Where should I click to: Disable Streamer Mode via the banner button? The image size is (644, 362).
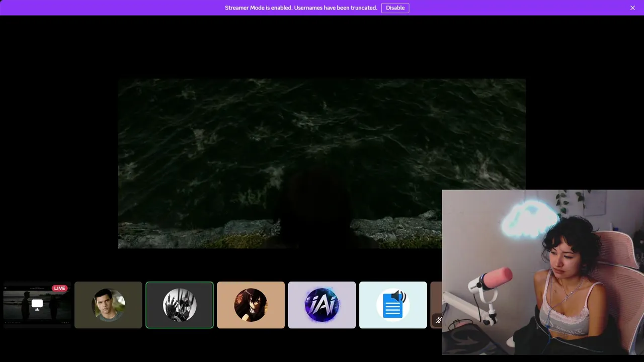395,8
